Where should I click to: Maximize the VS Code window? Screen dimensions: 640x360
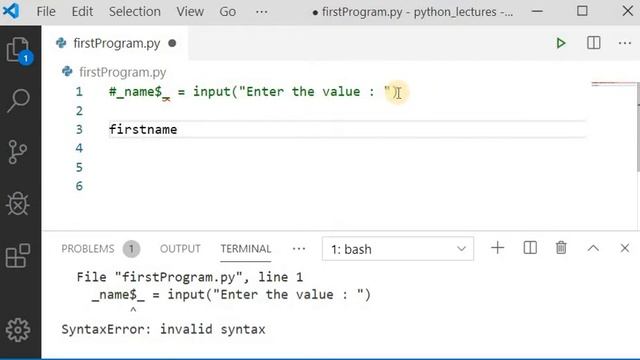point(582,11)
